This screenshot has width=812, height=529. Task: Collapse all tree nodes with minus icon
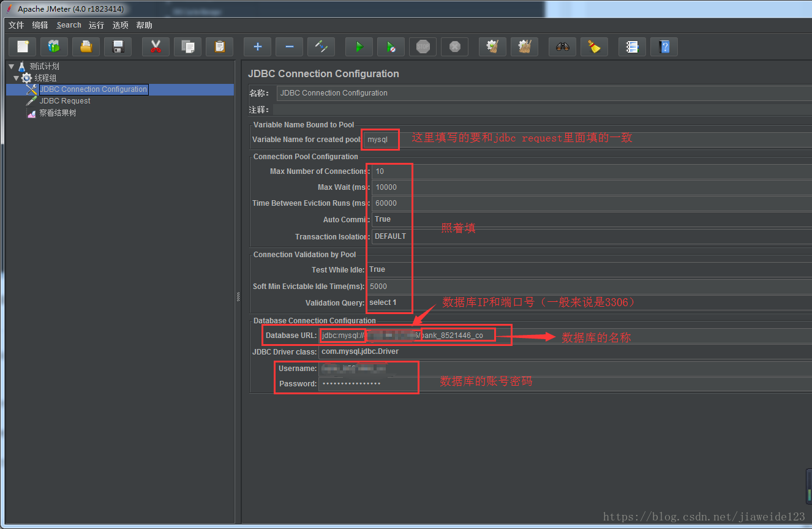(x=289, y=47)
